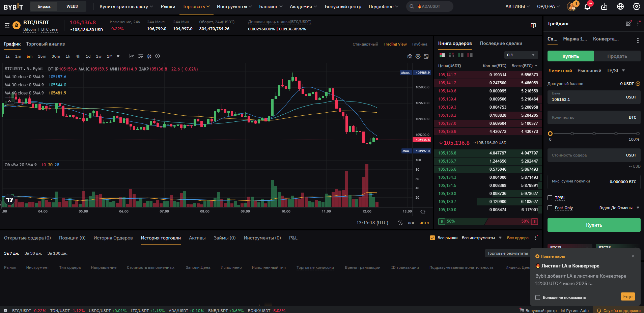Open the ОРДЕРА dropdown
This screenshot has width=644, height=313.
click(x=549, y=6)
